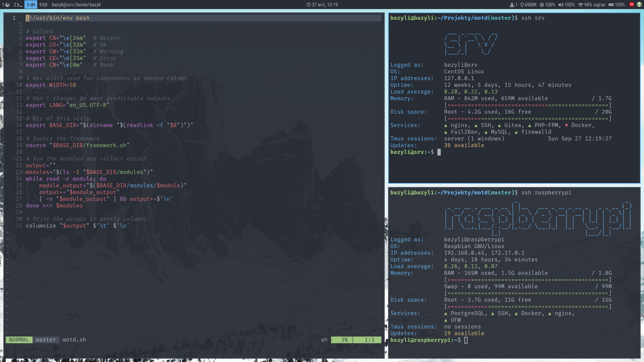Image resolution: width=644 pixels, height=362 pixels.
Task: Select the sh filetype indicator in statusbar
Action: [324, 340]
